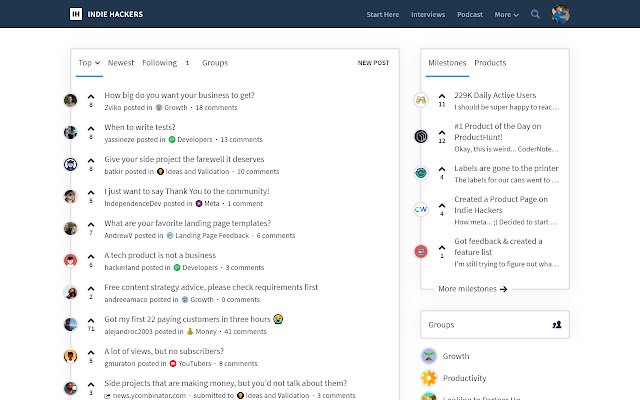640x400 pixels.
Task: Open Podcast in the navigation
Action: click(x=470, y=14)
